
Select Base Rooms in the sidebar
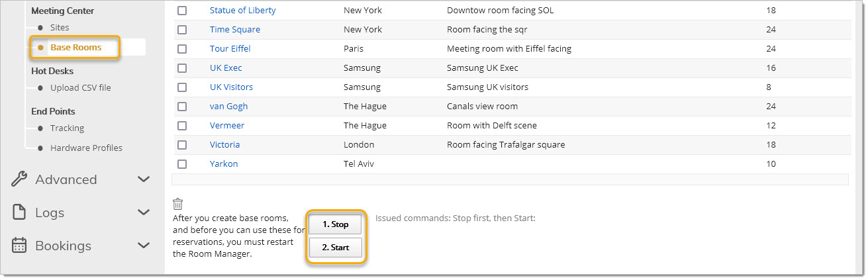pos(75,48)
